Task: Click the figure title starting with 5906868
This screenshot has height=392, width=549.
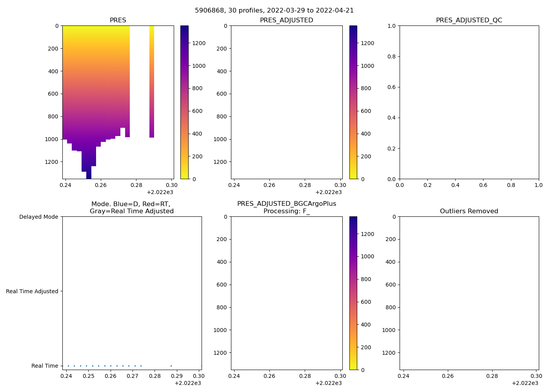Action: (274, 11)
